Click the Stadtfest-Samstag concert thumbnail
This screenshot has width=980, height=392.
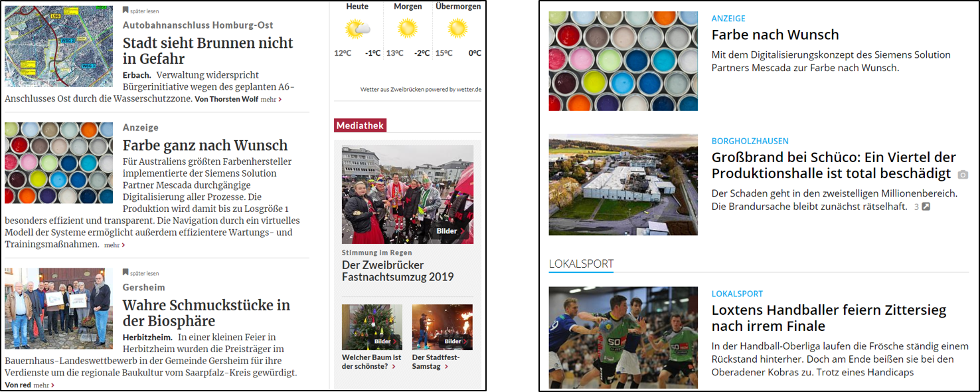pos(442,327)
